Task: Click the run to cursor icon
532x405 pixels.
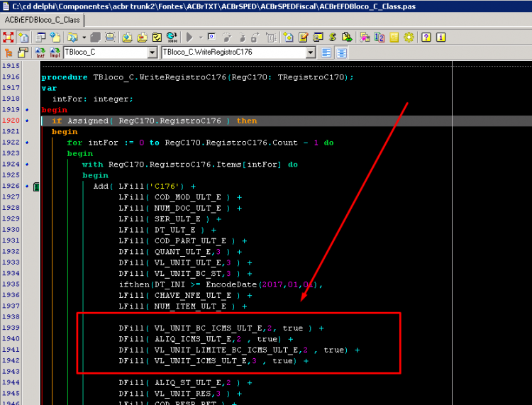Action: pos(271,38)
